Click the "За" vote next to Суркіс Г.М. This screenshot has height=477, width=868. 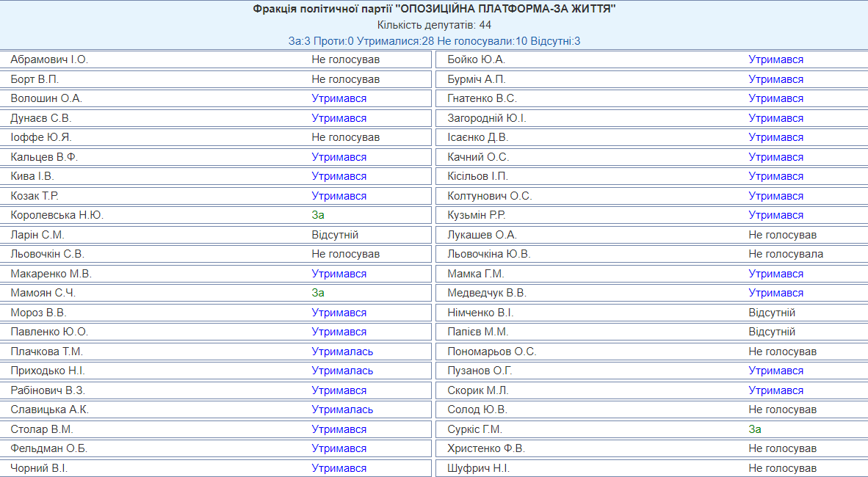point(755,429)
